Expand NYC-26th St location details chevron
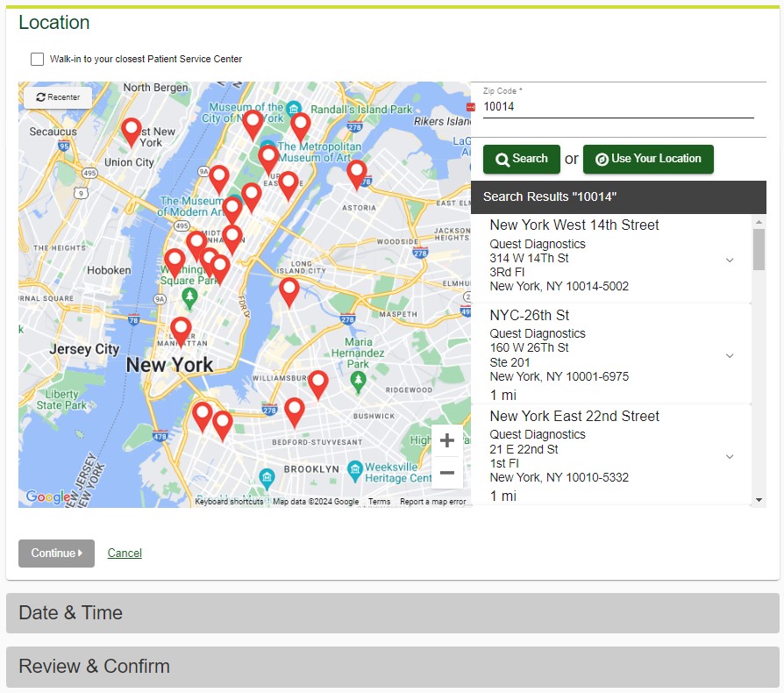 730,355
